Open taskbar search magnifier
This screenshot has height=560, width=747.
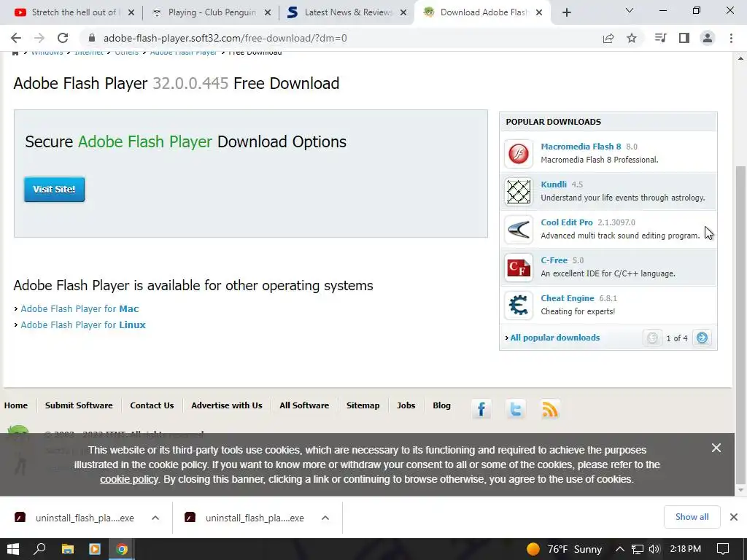coord(40,549)
